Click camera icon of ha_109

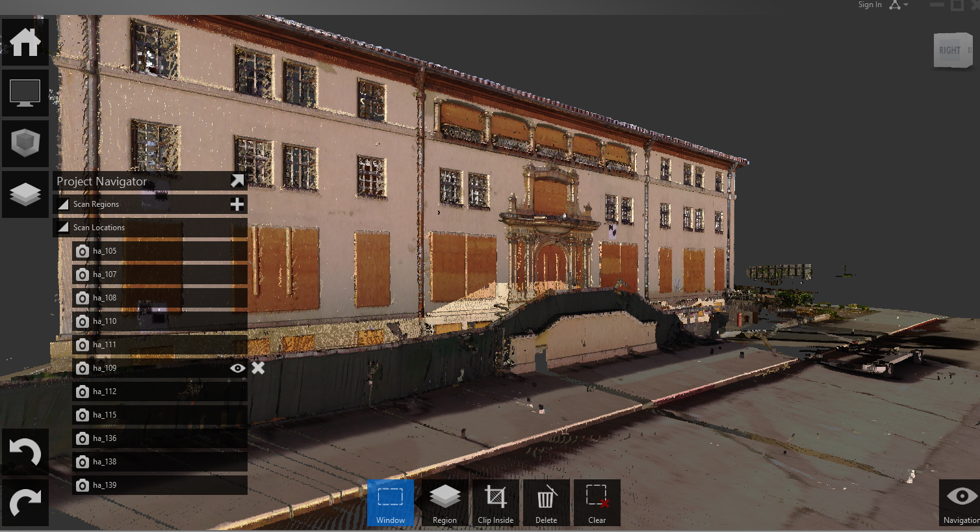[x=82, y=368]
